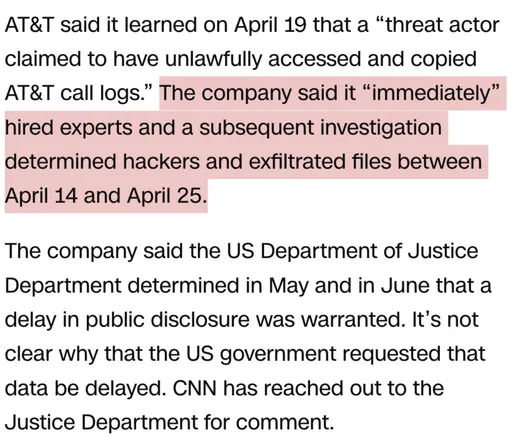Click the word 'unlawfully'

pyautogui.click(x=213, y=60)
